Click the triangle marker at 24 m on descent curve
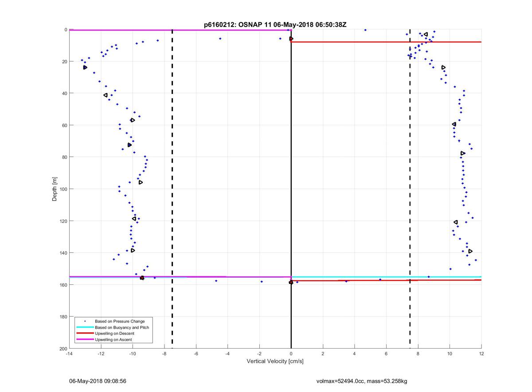Image resolution: width=532 pixels, height=392 pixels. [x=85, y=67]
